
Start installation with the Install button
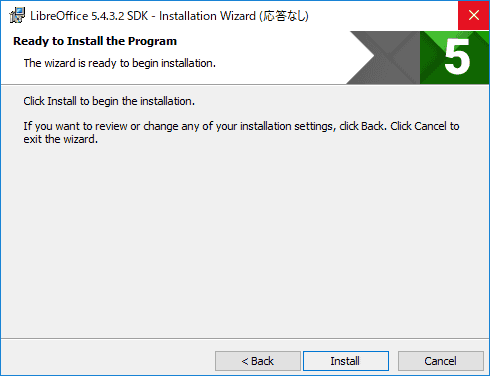pos(346,361)
